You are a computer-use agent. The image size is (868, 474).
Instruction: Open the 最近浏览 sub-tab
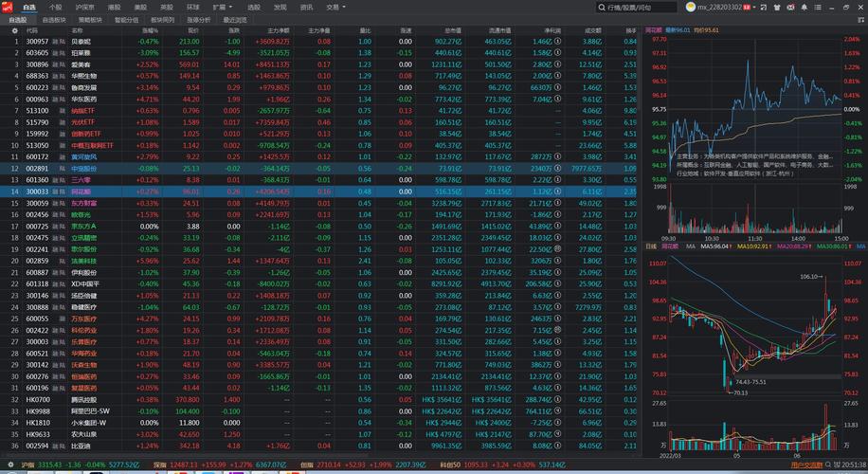coord(234,19)
